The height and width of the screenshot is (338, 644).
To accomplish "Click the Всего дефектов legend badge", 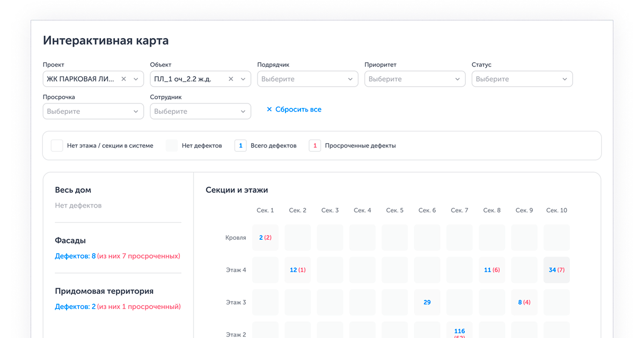I will tap(240, 145).
